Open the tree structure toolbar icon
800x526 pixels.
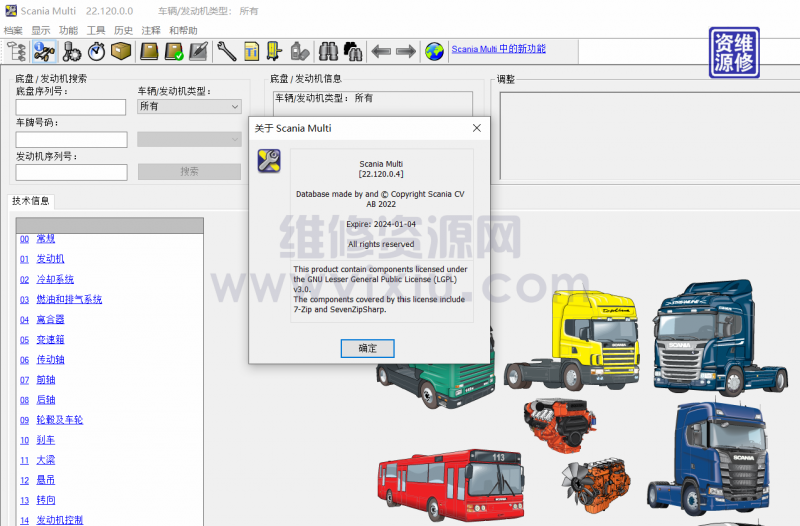coord(16,52)
